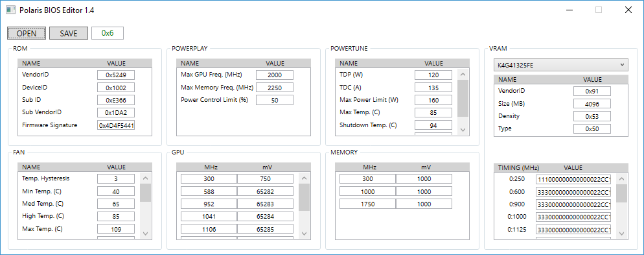
Task: Edit the Sub ID value 0xE366
Action: [116, 100]
